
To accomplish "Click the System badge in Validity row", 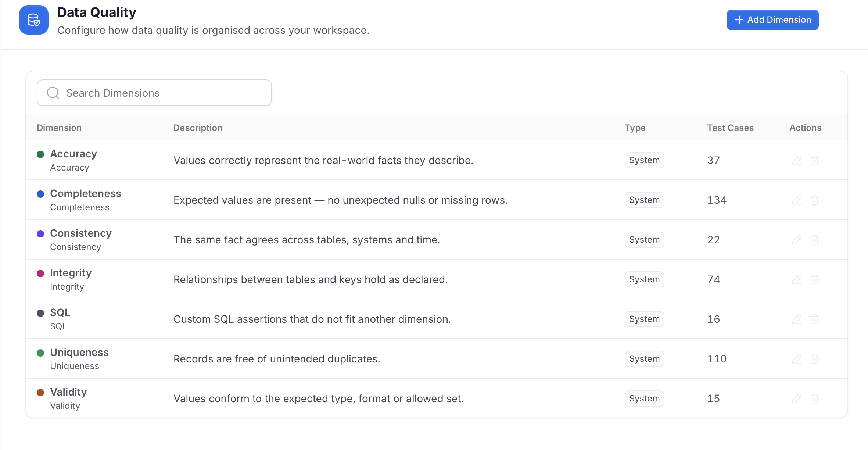I will click(x=644, y=399).
